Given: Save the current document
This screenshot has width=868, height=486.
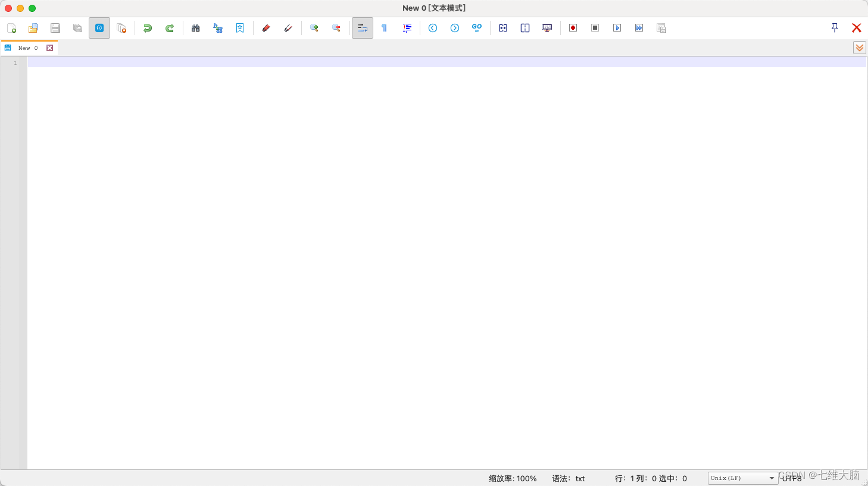Looking at the screenshot, I should click(x=55, y=28).
